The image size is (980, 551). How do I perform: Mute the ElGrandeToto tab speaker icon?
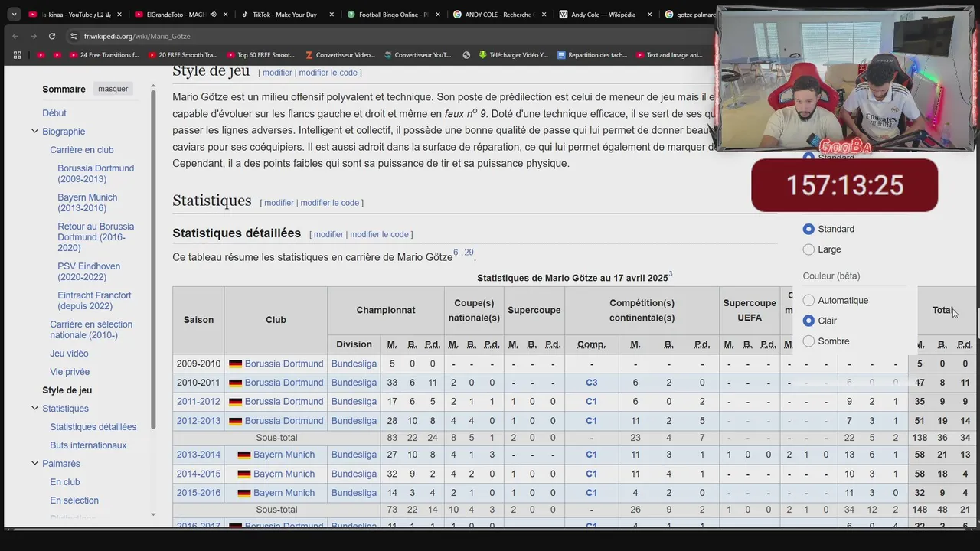point(213,14)
